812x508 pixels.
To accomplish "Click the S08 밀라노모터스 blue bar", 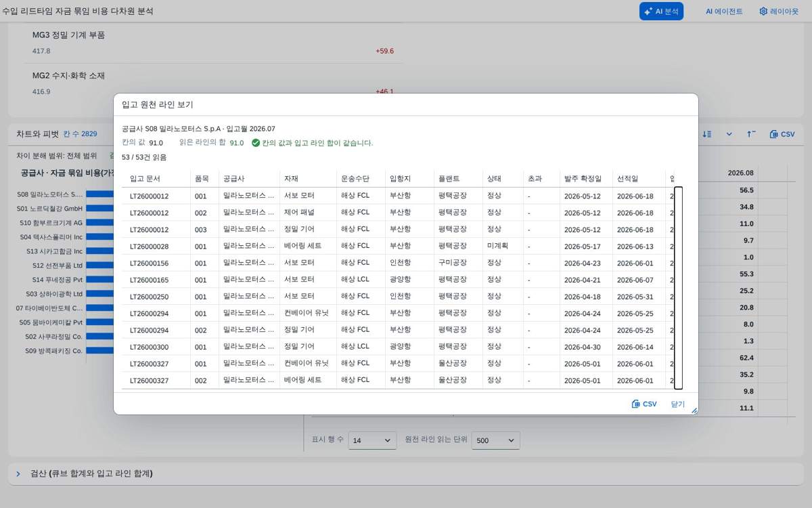I will [x=99, y=194].
